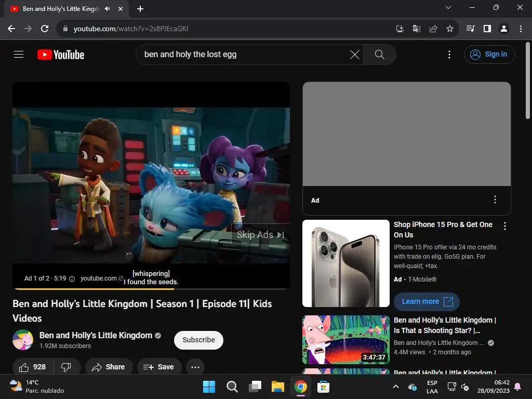View site info lock icon
Screen dimensions: 532x399
pos(65,29)
